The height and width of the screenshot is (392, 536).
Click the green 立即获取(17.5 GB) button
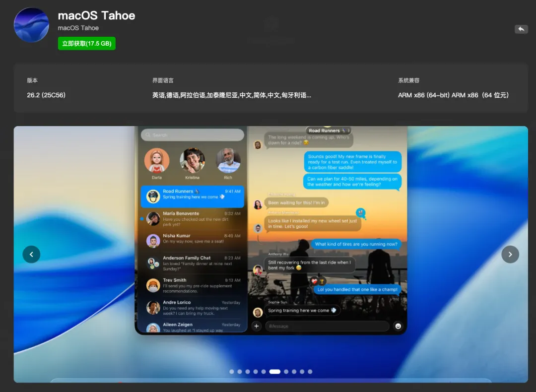86,43
